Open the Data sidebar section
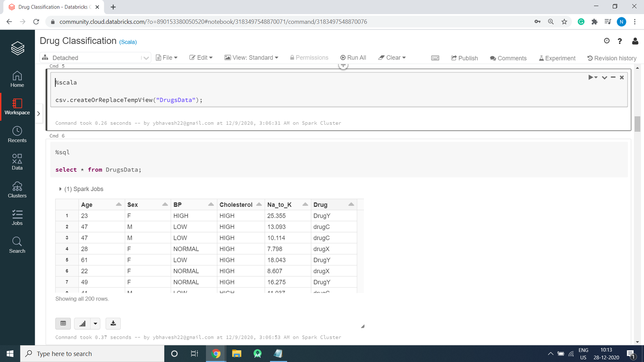Screen dimensions: 644x362 click(17, 162)
